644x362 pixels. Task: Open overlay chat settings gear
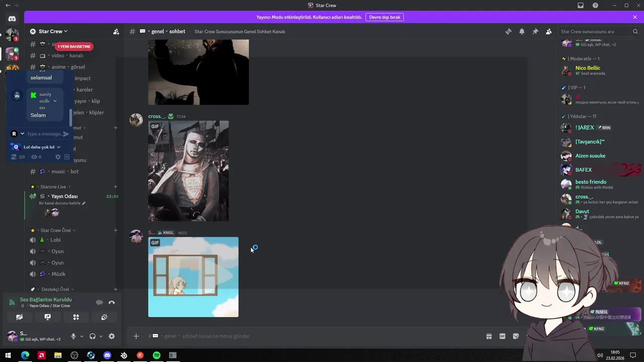point(58,157)
